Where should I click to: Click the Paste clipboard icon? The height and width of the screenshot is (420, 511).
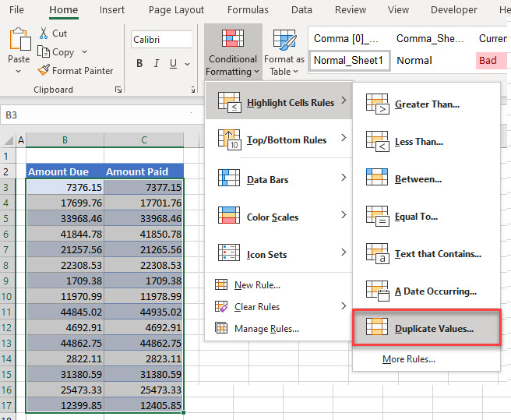(x=19, y=41)
